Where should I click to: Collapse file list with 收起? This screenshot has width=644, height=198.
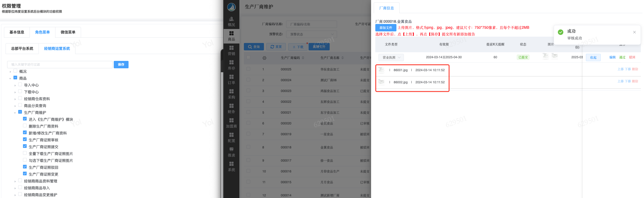(x=593, y=57)
